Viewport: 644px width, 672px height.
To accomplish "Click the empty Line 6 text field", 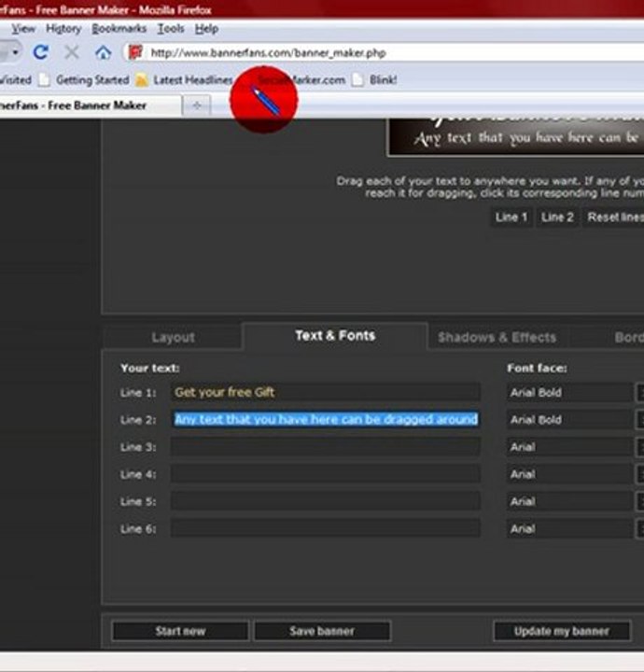I will pos(326,529).
